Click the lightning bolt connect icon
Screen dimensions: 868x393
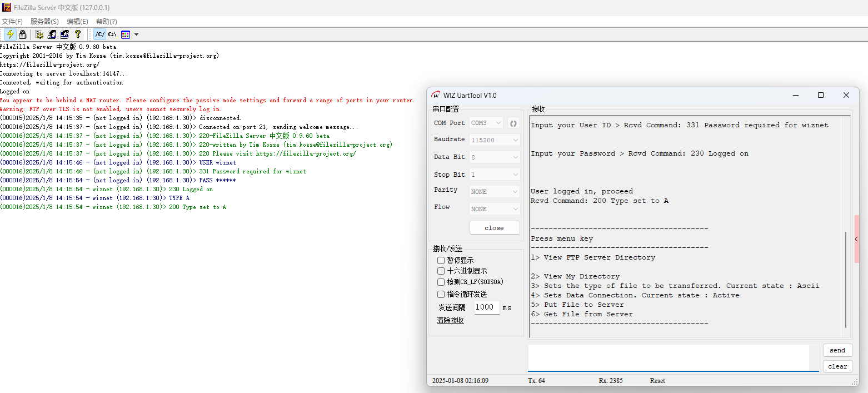point(10,34)
